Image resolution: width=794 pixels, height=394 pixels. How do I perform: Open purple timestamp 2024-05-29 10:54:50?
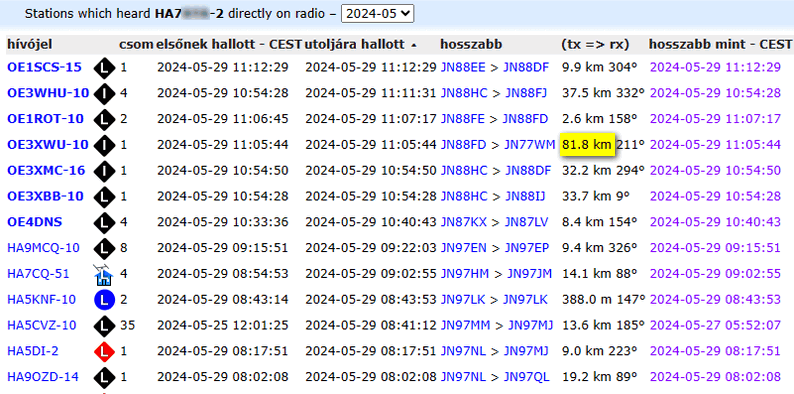[716, 170]
